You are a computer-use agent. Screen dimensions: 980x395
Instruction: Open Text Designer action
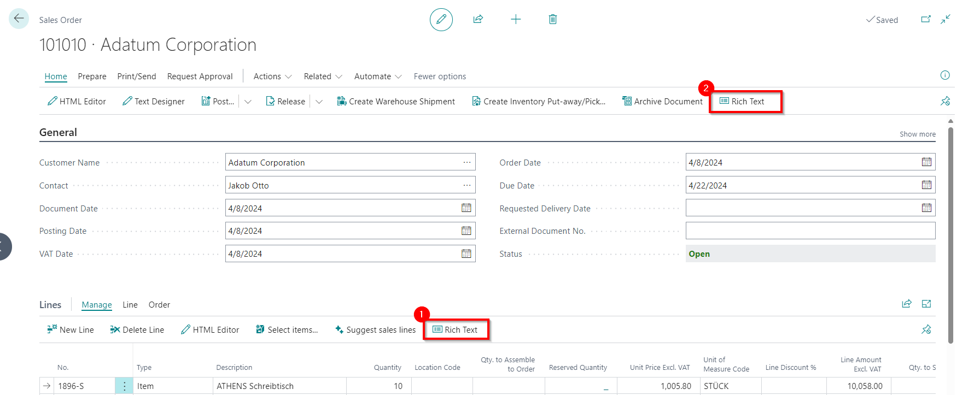click(154, 101)
